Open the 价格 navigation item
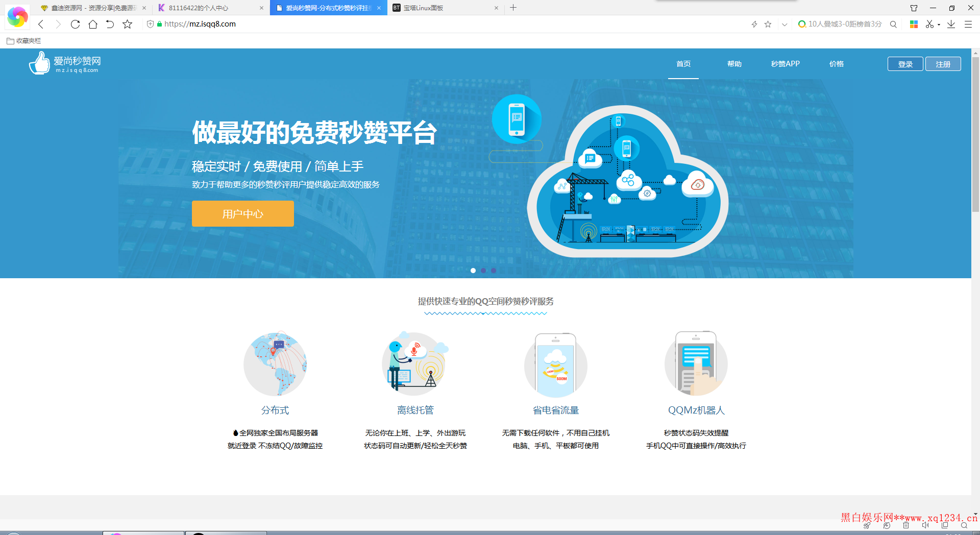 click(837, 64)
